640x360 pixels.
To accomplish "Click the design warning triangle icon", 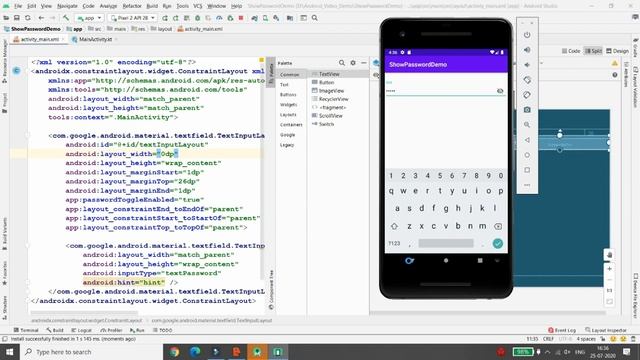I will tap(615, 63).
